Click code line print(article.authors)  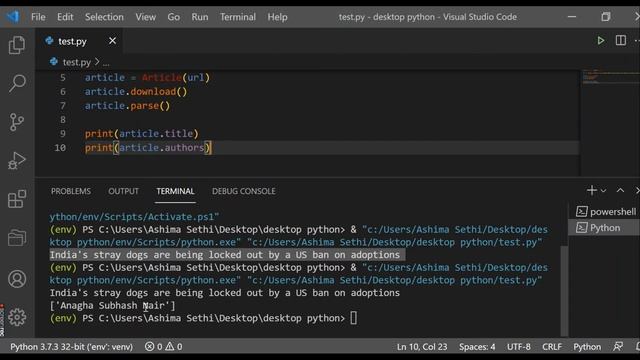148,148
